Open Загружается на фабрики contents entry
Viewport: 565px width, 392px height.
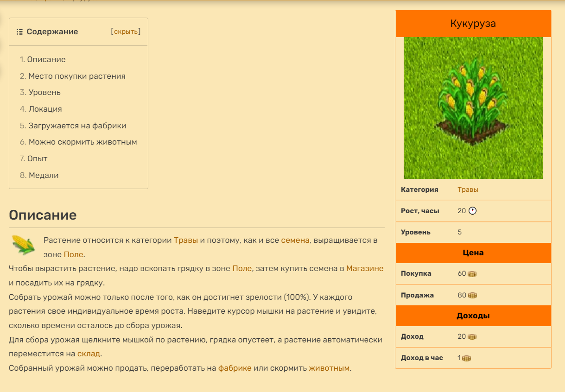[73, 126]
